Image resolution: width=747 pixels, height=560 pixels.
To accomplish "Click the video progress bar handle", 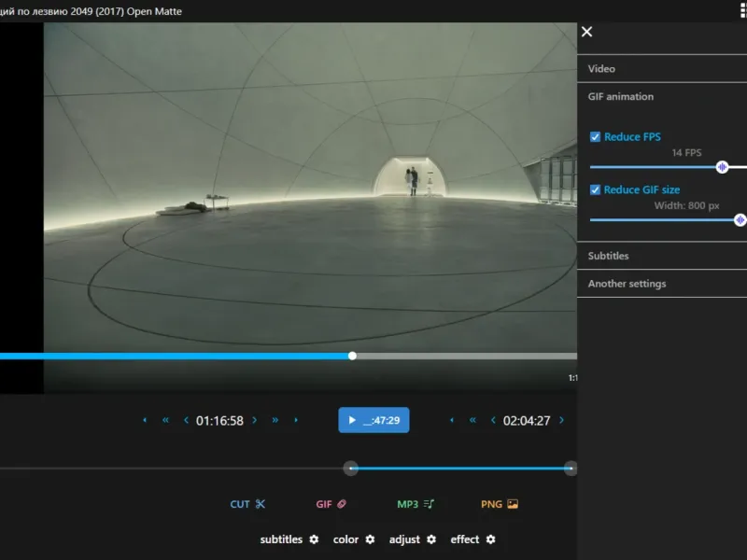I will (x=352, y=356).
